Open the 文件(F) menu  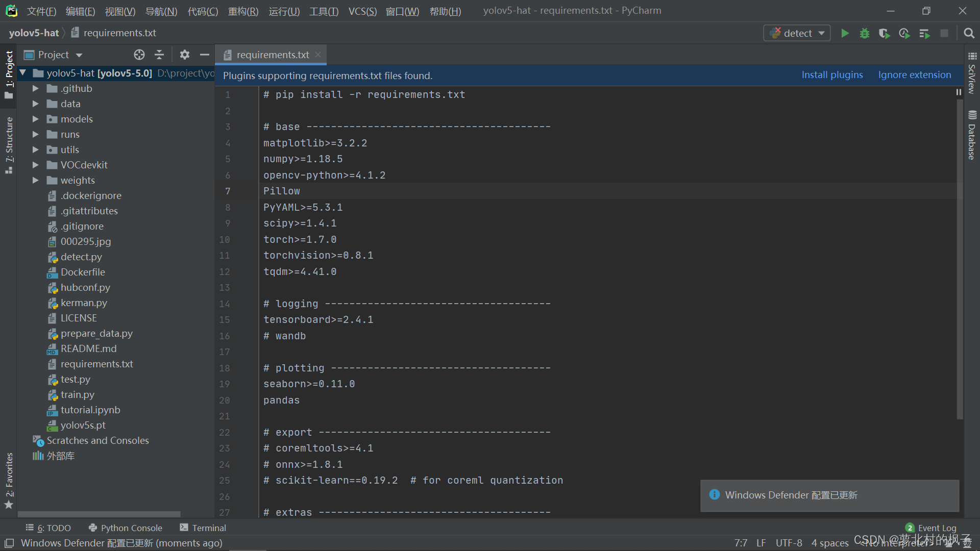[x=41, y=11]
